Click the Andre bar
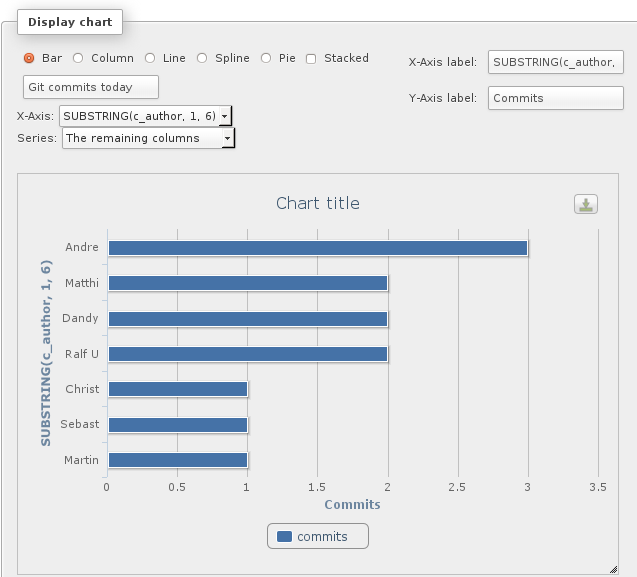Image resolution: width=637 pixels, height=577 pixels. (x=318, y=248)
